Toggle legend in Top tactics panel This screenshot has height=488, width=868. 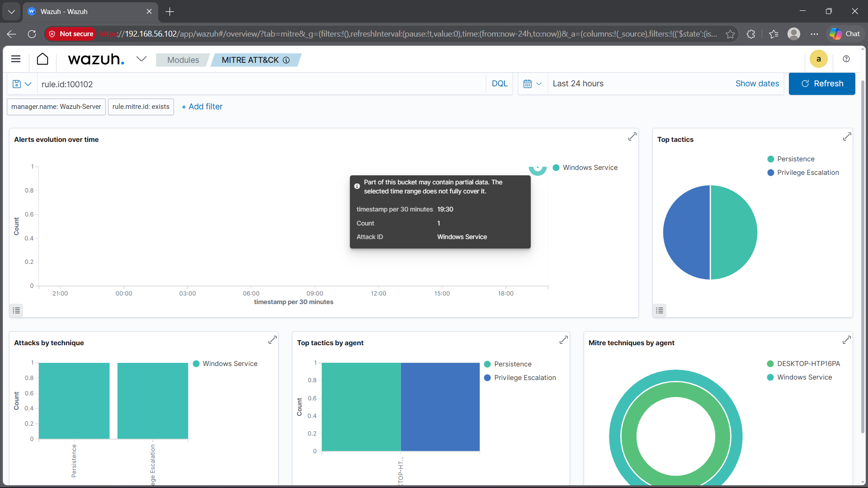660,310
